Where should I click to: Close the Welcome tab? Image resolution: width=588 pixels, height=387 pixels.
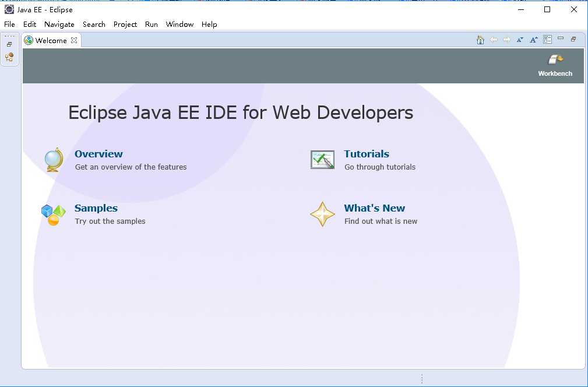[x=74, y=40]
